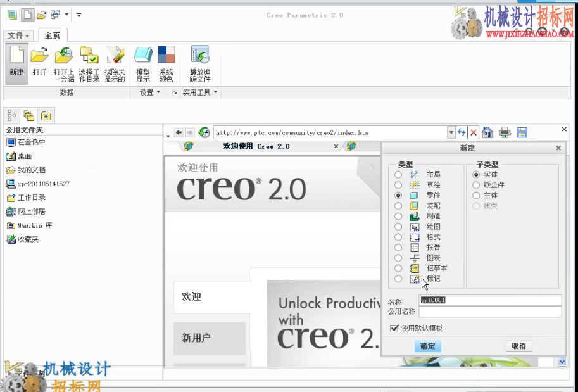Image resolution: width=578 pixels, height=392 pixels.
Task: Select 钣金件 sheetmetal subtype radio button
Action: [x=476, y=185]
